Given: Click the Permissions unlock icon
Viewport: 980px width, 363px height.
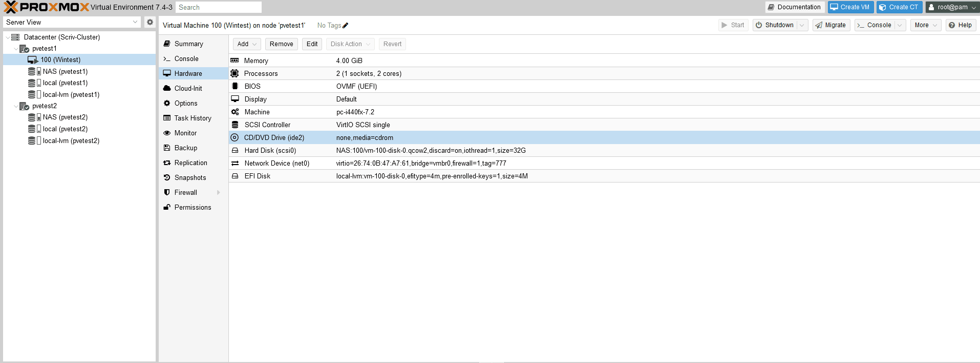Looking at the screenshot, I should coord(167,207).
